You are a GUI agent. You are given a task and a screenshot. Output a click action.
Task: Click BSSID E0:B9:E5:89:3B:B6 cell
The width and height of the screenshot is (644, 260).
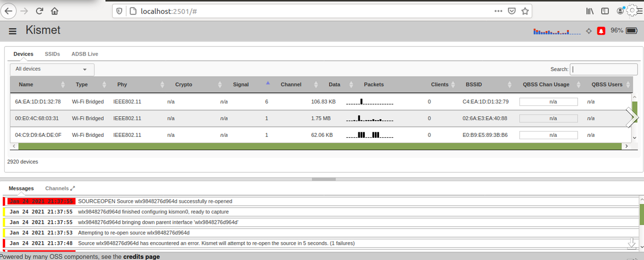[485, 135]
